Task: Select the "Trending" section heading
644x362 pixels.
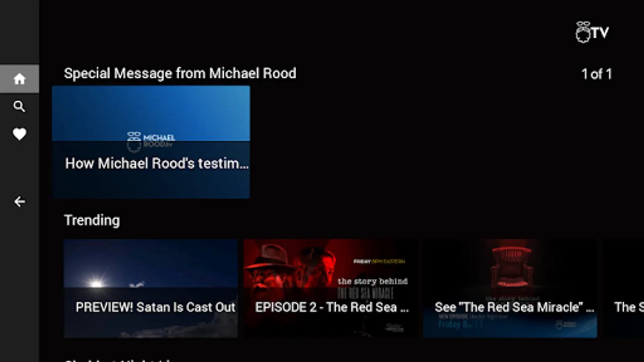Action: 92,220
